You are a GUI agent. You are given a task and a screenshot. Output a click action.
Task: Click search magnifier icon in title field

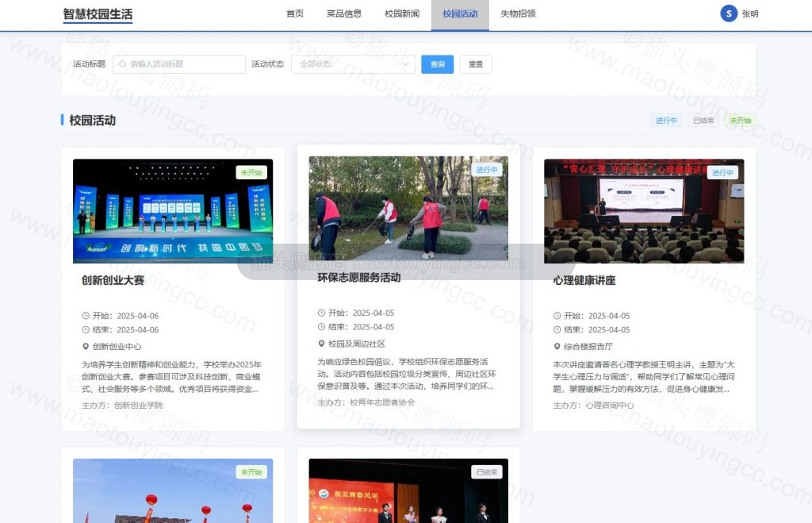pos(122,64)
